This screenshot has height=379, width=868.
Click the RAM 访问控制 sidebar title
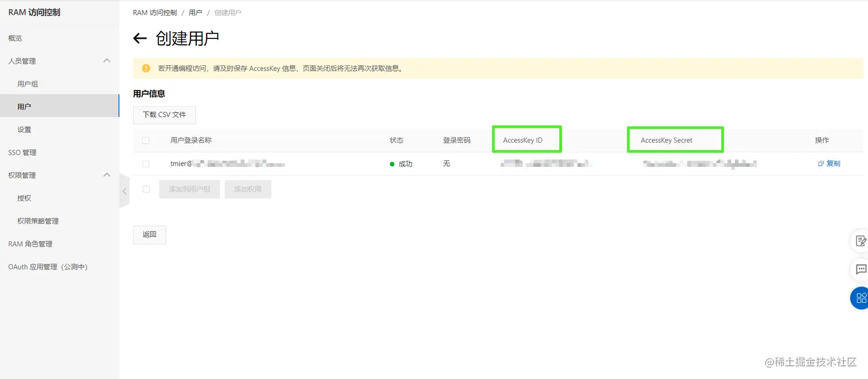(x=34, y=12)
